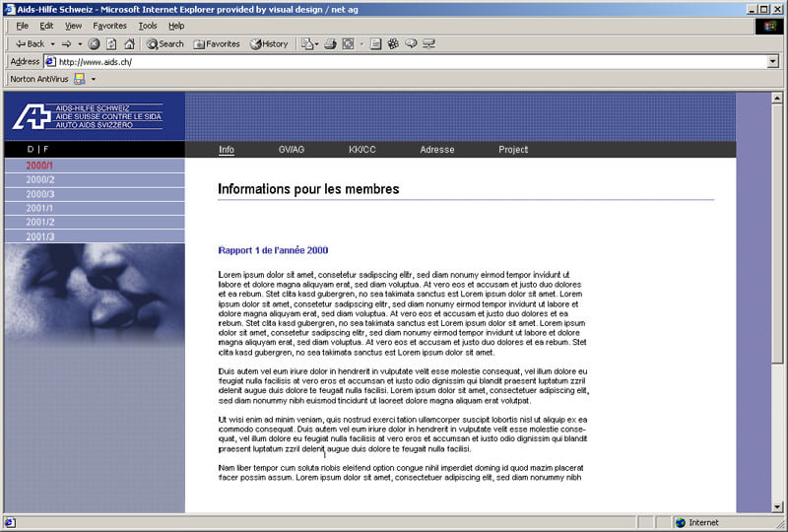
Task: Open report 2001/2 in sidebar
Action: coord(95,223)
